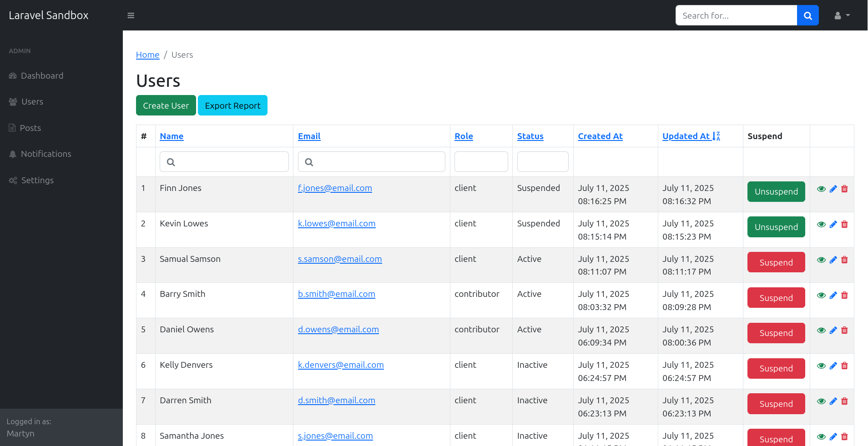
Task: Click the Export Report button
Action: pos(232,105)
